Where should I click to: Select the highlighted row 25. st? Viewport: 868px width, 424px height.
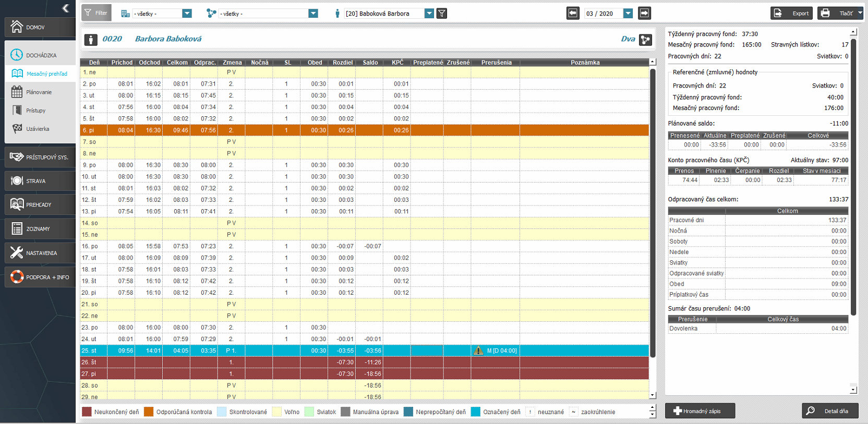[364, 350]
